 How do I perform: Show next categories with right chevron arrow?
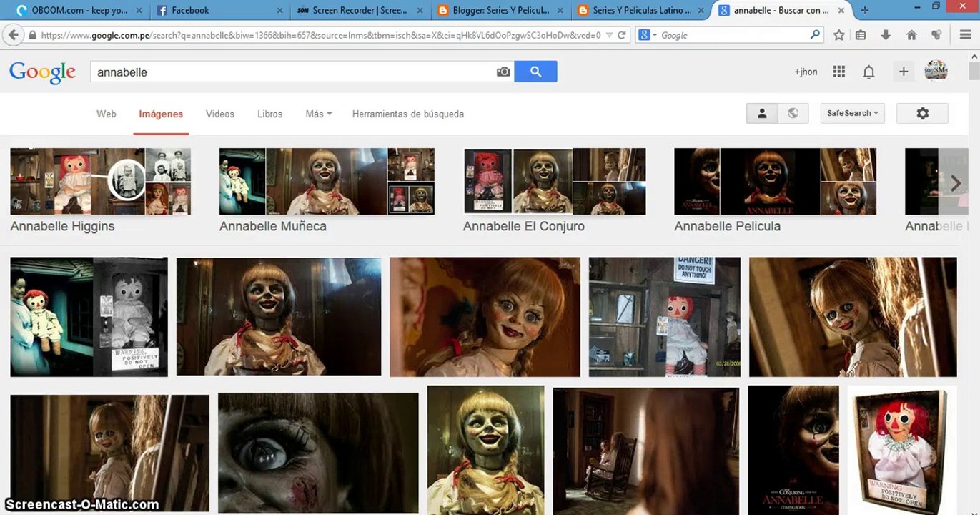coord(956,183)
